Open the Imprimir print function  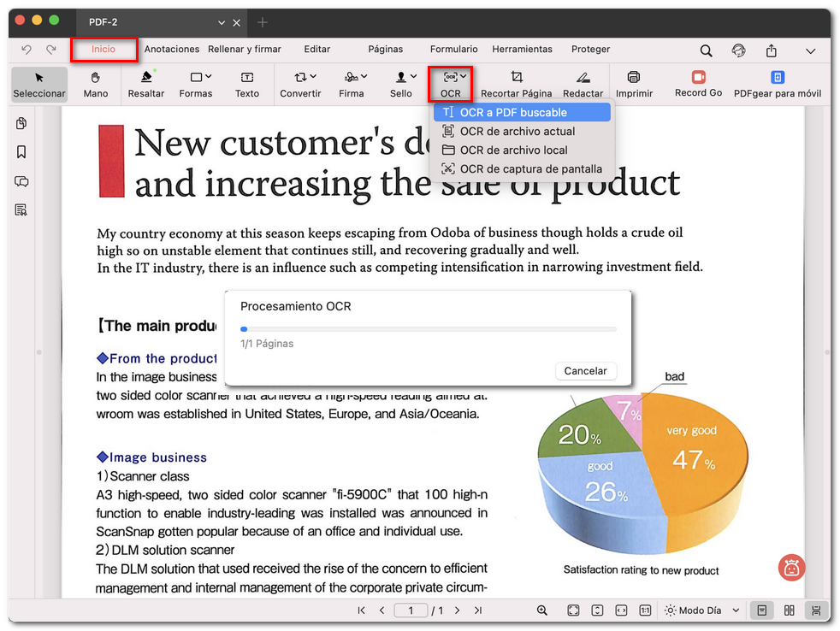coord(634,84)
